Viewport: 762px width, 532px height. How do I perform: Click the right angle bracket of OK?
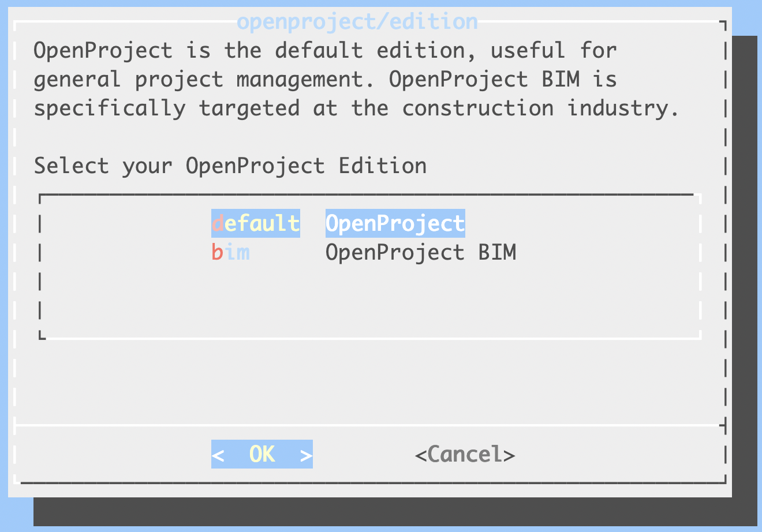[305, 454]
